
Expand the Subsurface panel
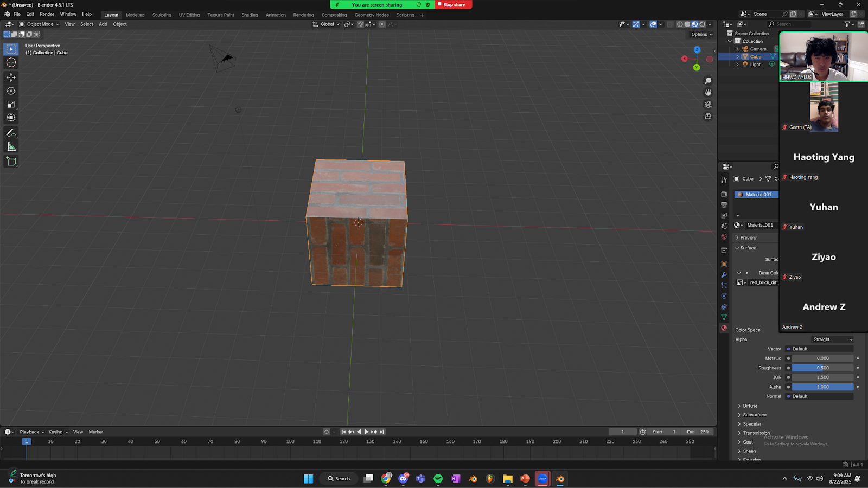pos(755,415)
